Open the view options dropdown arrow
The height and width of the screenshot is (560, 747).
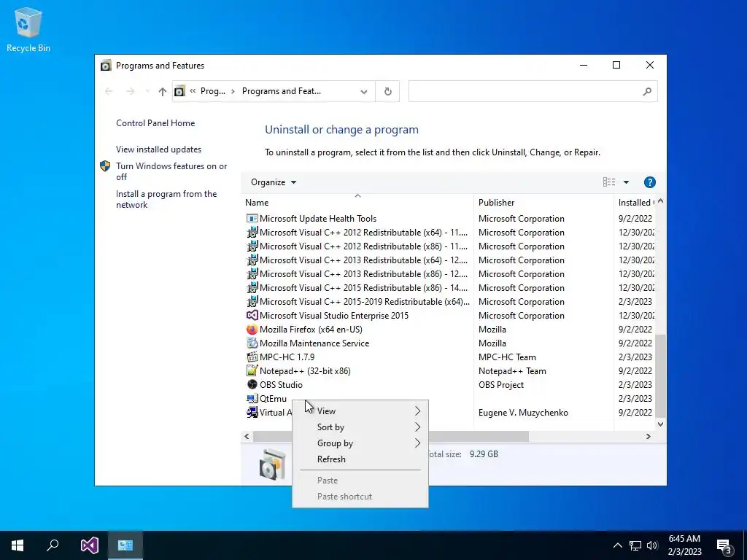click(x=626, y=182)
